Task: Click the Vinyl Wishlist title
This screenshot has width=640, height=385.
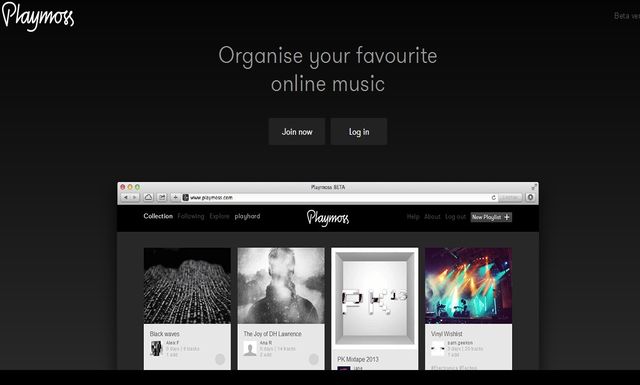Action: pos(447,334)
